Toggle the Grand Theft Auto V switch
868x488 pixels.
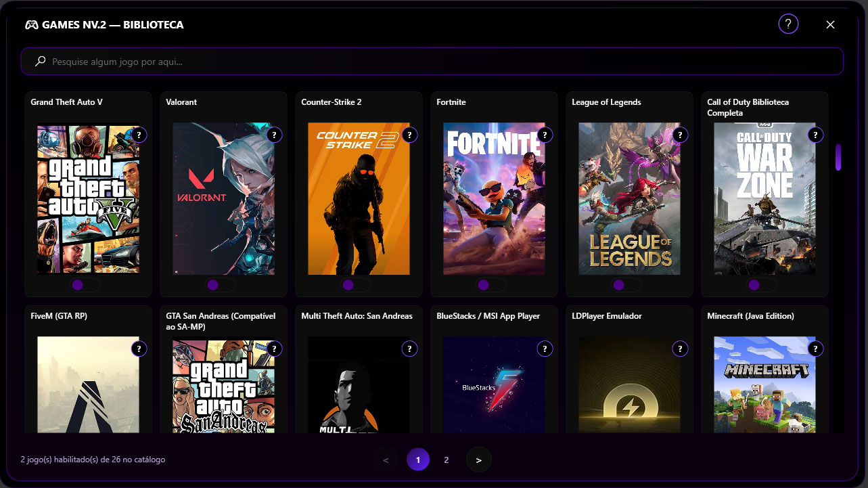pyautogui.click(x=85, y=285)
